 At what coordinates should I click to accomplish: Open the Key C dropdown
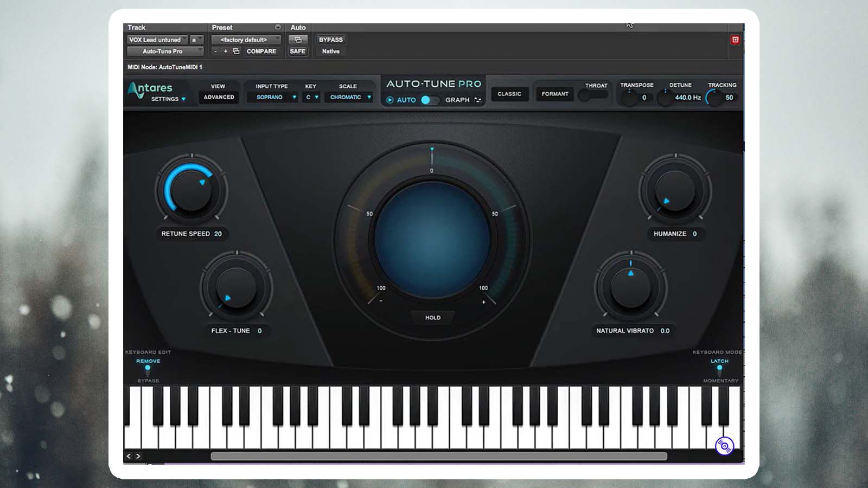tap(311, 97)
